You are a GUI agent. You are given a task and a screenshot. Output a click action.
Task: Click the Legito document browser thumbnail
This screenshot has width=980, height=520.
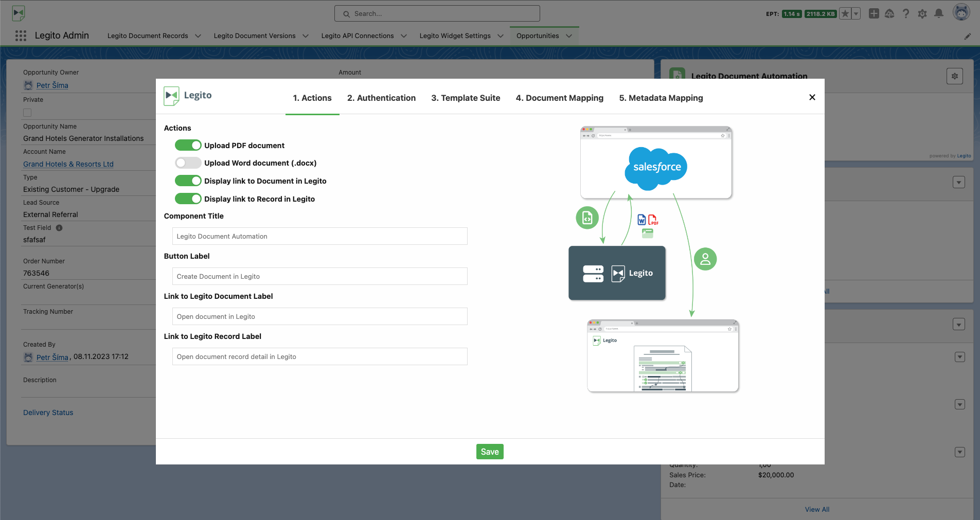click(x=663, y=356)
